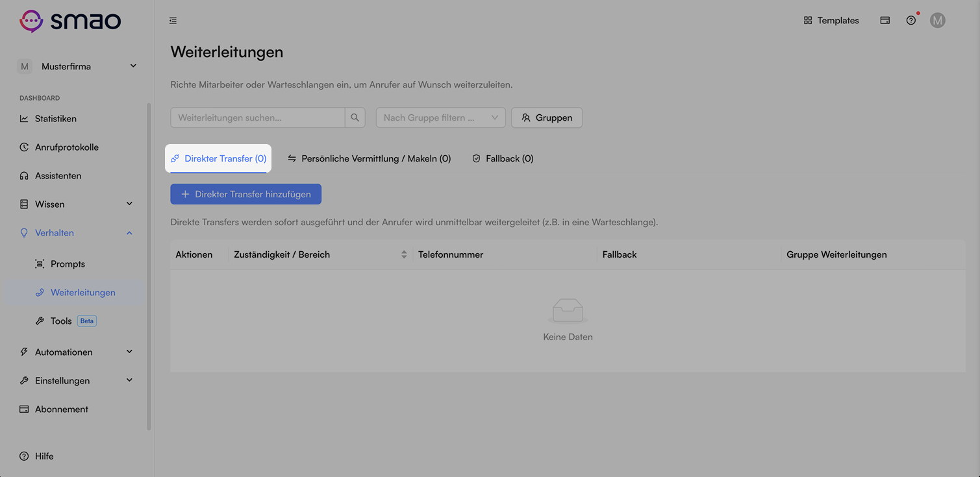Screen dimensions: 980x477
Task: Click the Einstellungen wrench icon
Action: (x=24, y=381)
